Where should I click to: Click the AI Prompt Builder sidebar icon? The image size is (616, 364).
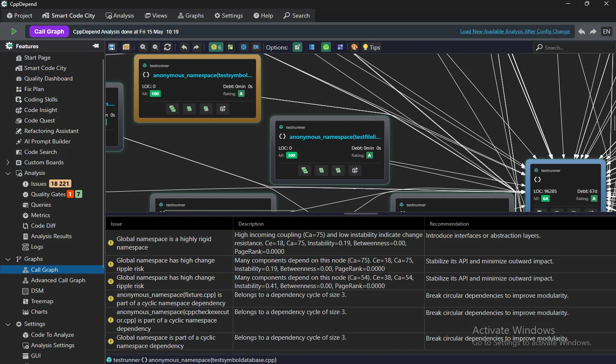[x=19, y=141]
